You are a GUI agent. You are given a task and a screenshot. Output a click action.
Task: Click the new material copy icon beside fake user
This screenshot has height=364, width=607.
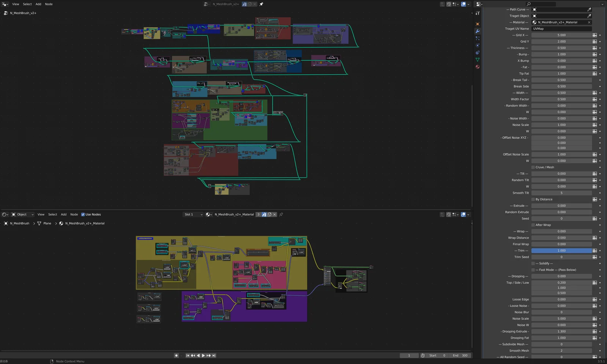(269, 214)
